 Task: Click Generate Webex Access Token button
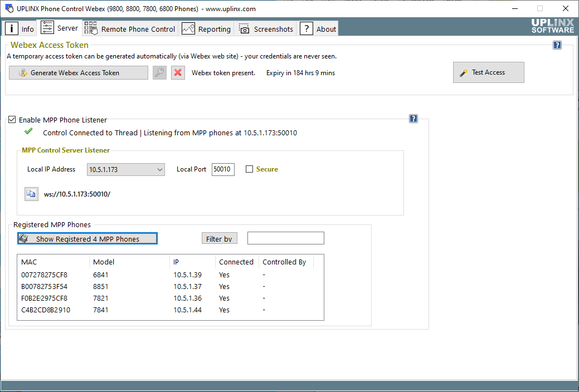click(78, 73)
